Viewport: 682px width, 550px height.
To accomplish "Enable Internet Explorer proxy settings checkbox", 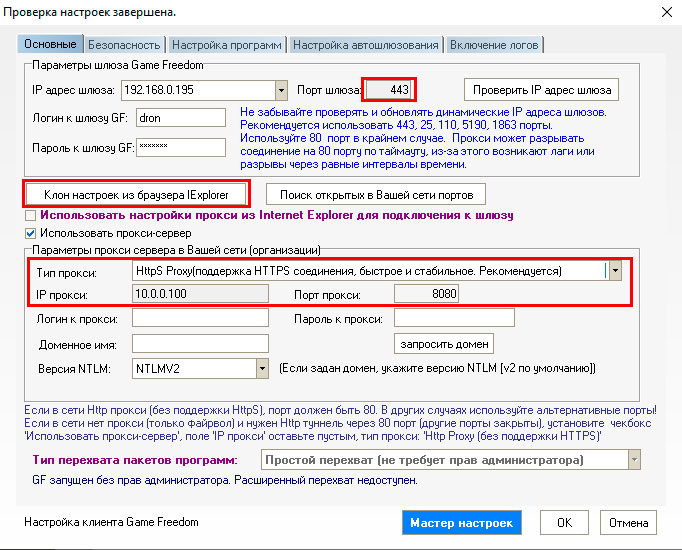I will pos(30,215).
